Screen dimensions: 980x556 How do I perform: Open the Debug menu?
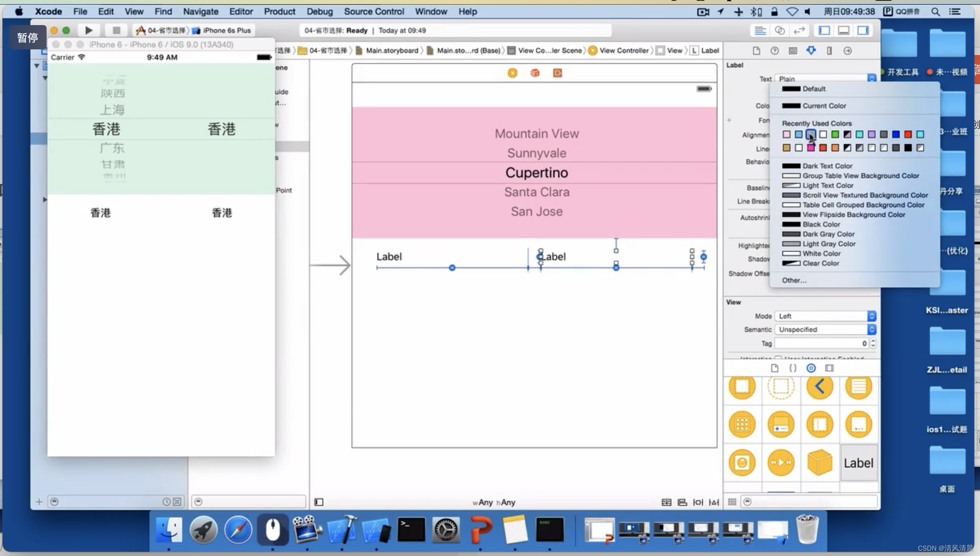tap(320, 11)
